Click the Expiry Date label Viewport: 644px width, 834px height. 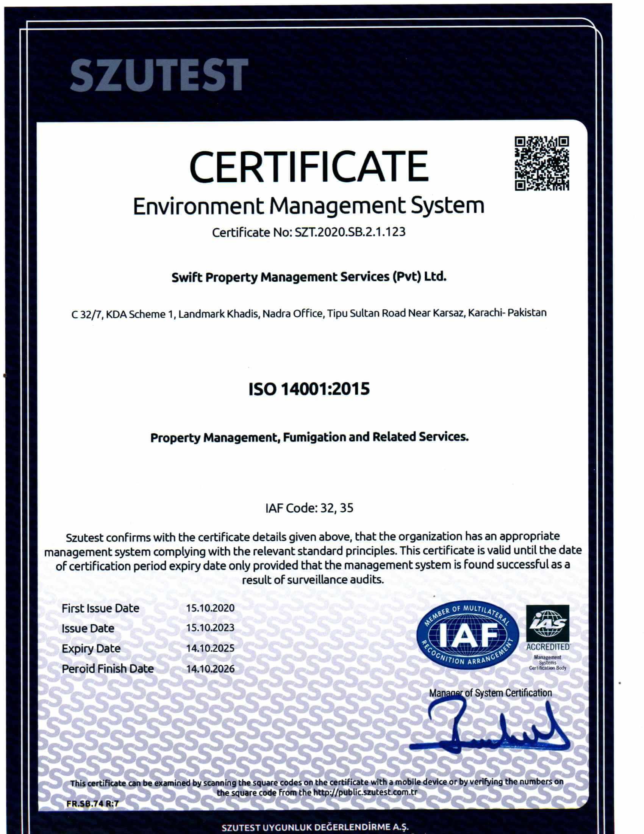click(x=91, y=649)
